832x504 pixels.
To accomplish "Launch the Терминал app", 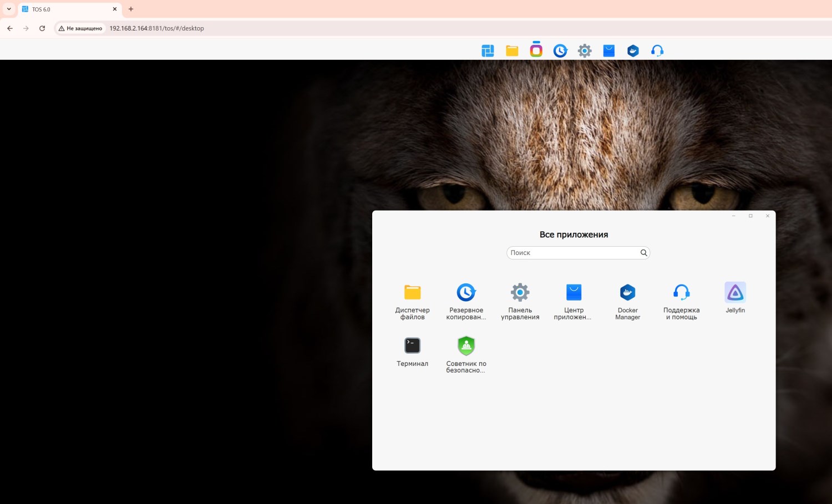I will 412,346.
